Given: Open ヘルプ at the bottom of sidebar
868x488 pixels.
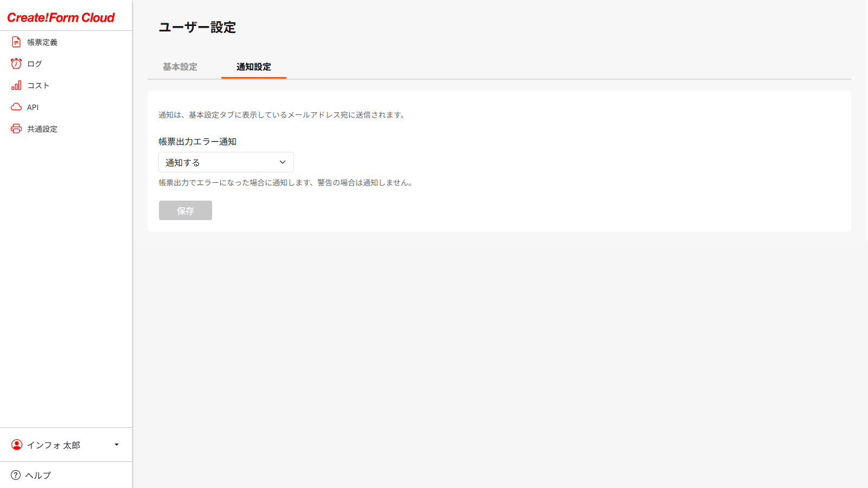Looking at the screenshot, I should tap(37, 475).
